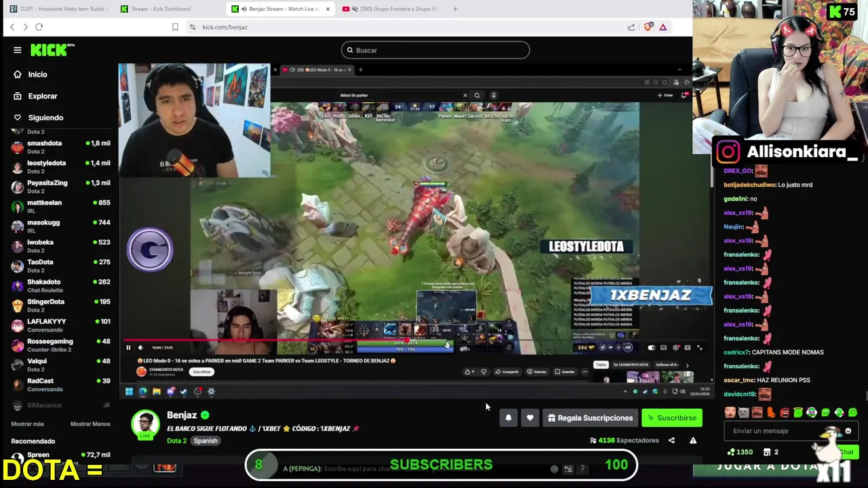
Task: Enable notifications bell for Benjaz
Action: coord(508,418)
